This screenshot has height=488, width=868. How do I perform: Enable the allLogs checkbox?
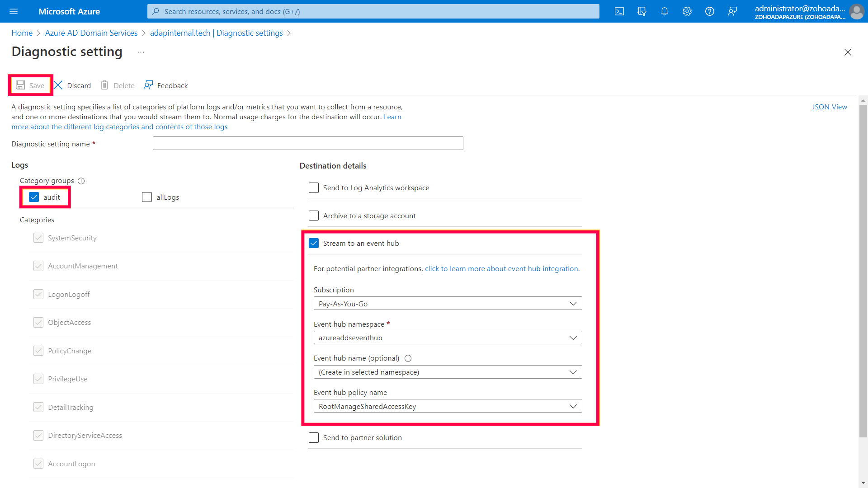click(147, 197)
